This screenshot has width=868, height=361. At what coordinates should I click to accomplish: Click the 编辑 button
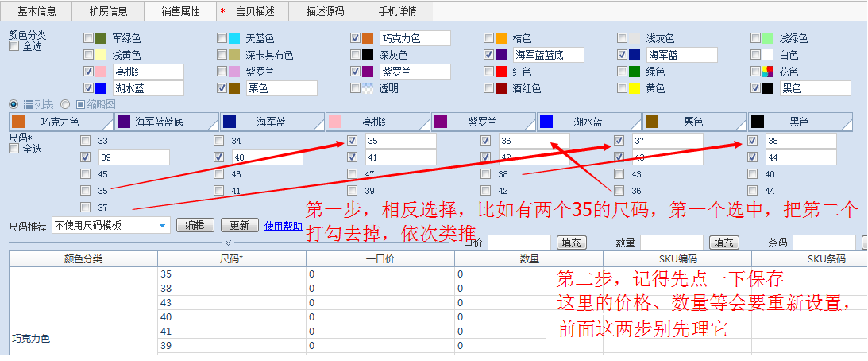(195, 226)
